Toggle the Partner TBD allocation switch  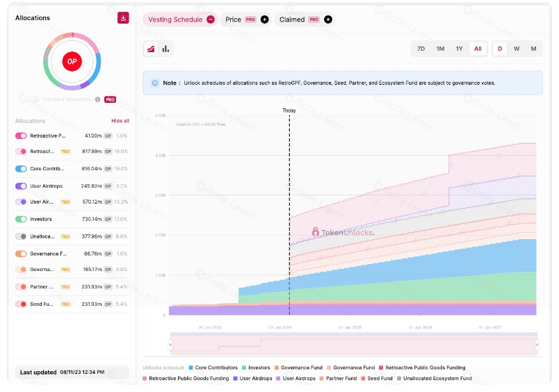coord(21,287)
